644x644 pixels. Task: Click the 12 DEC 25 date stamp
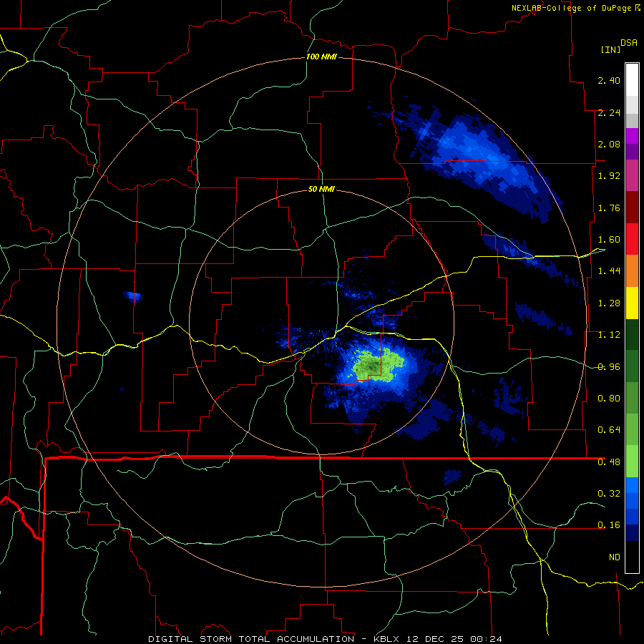(x=435, y=639)
